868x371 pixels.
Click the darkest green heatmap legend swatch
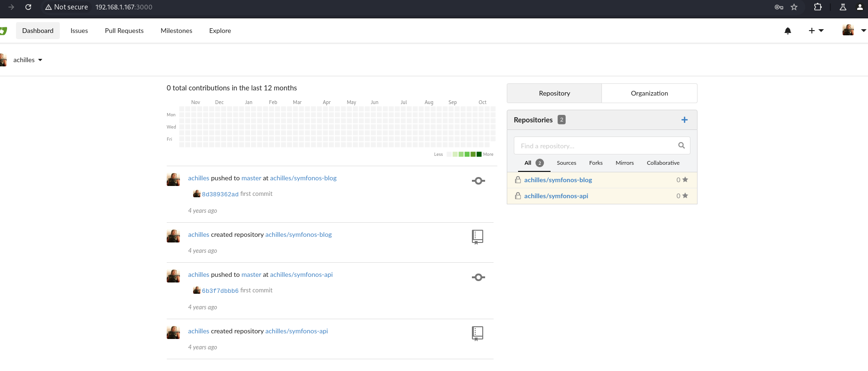tap(479, 154)
